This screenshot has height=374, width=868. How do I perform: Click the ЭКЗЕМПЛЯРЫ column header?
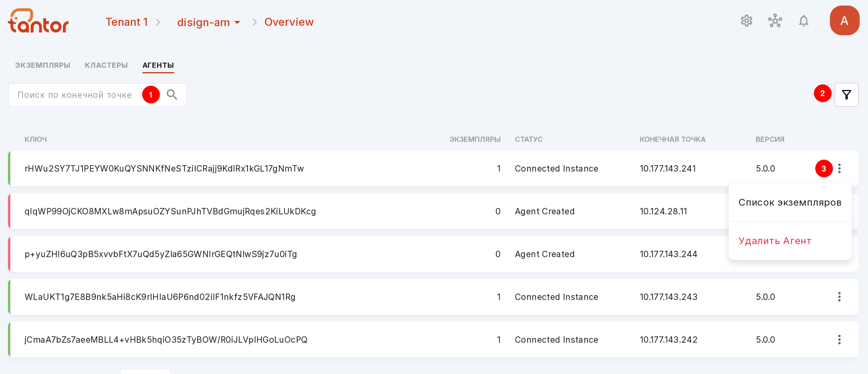pos(475,139)
